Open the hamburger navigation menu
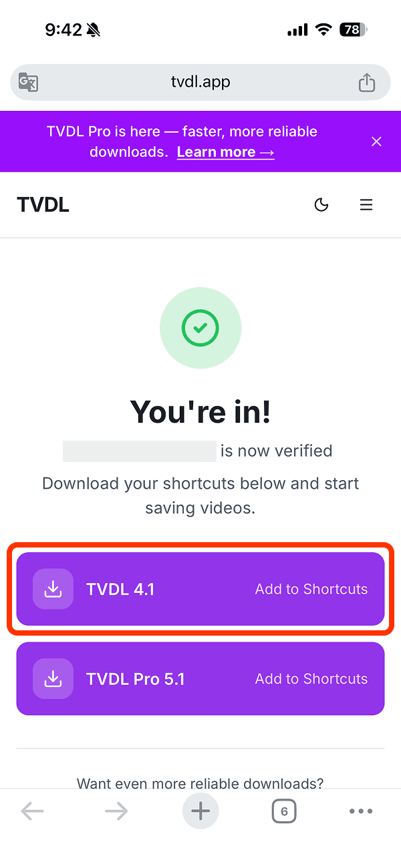This screenshot has width=401, height=868. tap(366, 205)
